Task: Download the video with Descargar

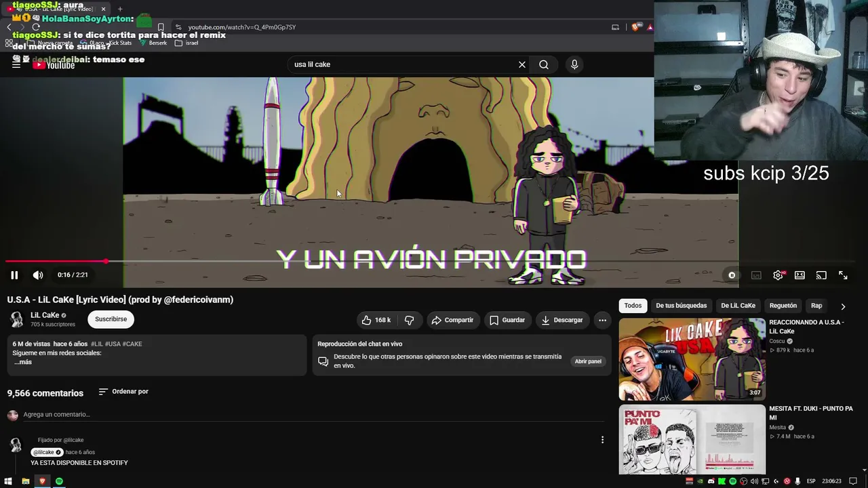Action: pos(562,320)
